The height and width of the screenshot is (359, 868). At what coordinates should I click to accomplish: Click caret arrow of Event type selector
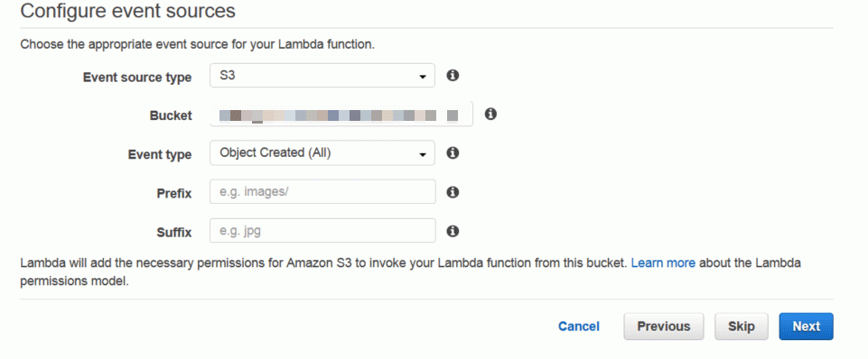click(x=423, y=155)
